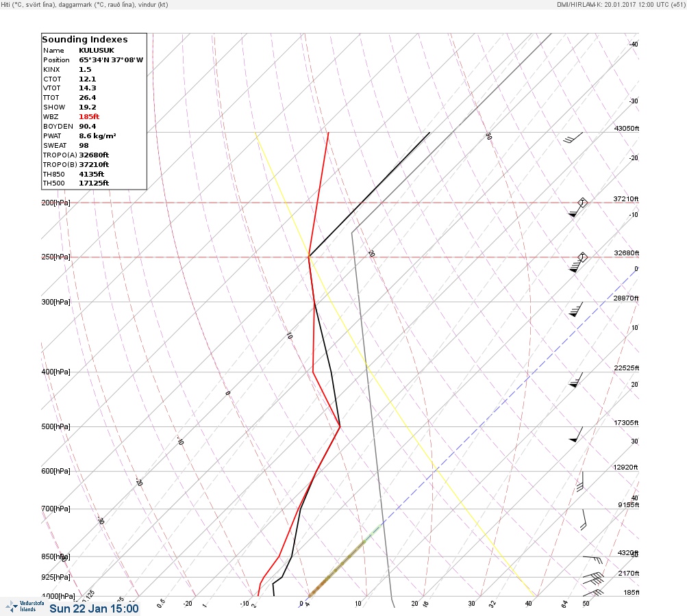Screen dimensions: 687x616
Task: Click the wind barb at 700 hPa level
Action: point(583,519)
